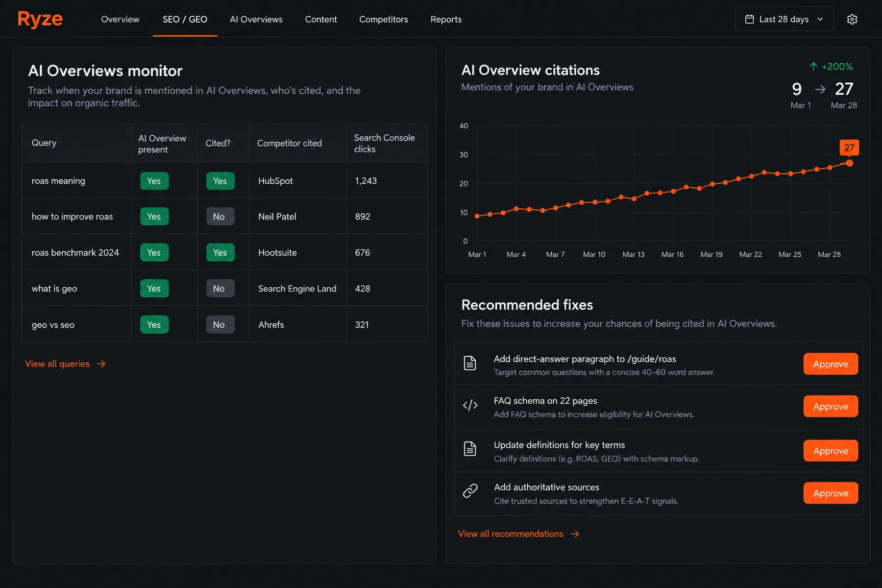The height and width of the screenshot is (588, 882).
Task: Click the Mar 1 first data point on chart
Action: point(477,216)
